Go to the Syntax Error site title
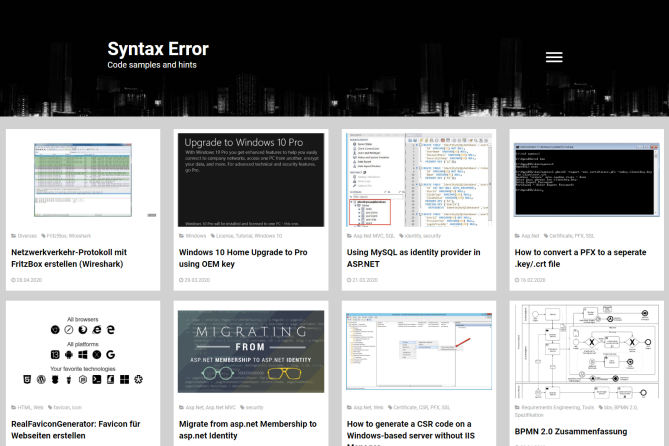This screenshot has height=446, width=669. click(x=158, y=49)
